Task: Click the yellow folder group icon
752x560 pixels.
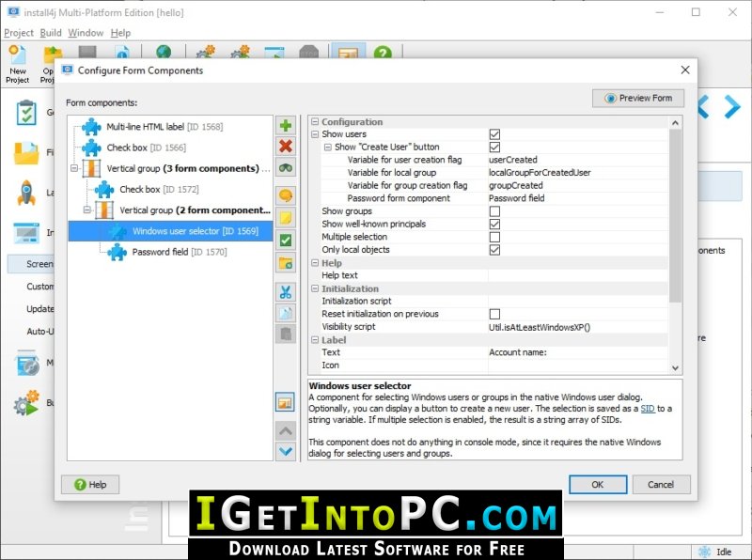Action: point(286,262)
